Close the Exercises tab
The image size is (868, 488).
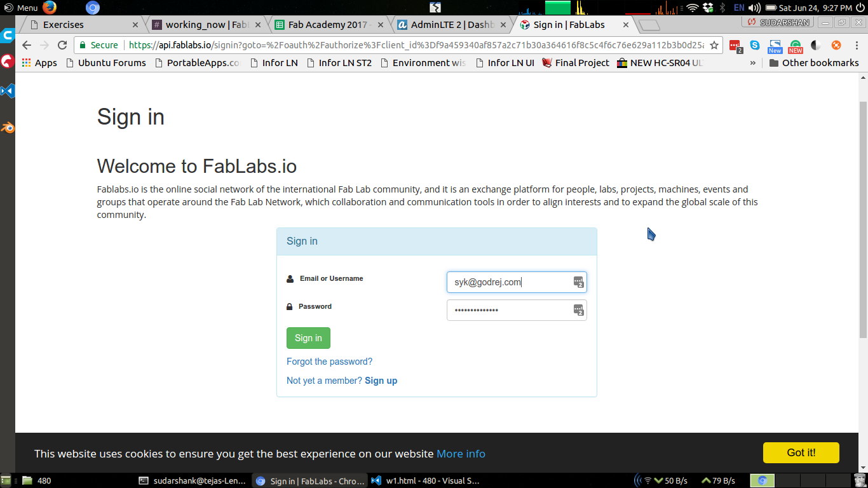(135, 25)
